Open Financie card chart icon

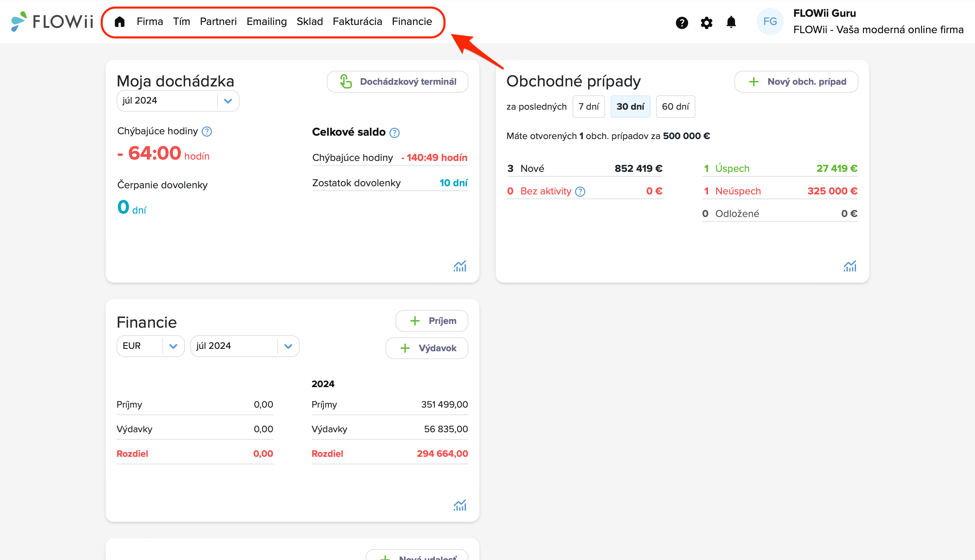coord(460,505)
